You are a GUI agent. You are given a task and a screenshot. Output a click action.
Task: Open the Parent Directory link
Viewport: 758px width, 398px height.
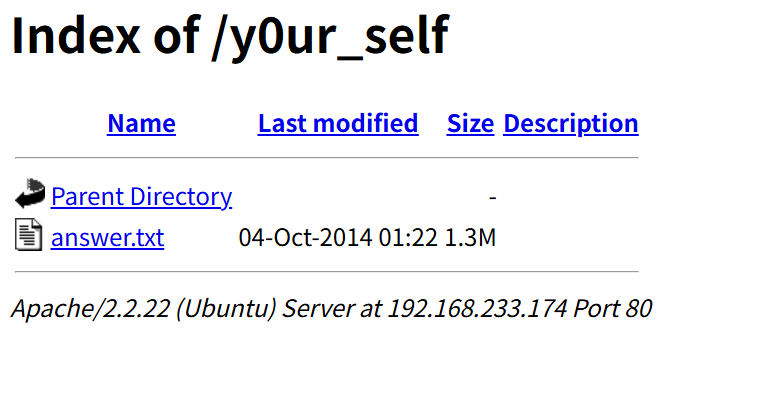[x=141, y=197]
